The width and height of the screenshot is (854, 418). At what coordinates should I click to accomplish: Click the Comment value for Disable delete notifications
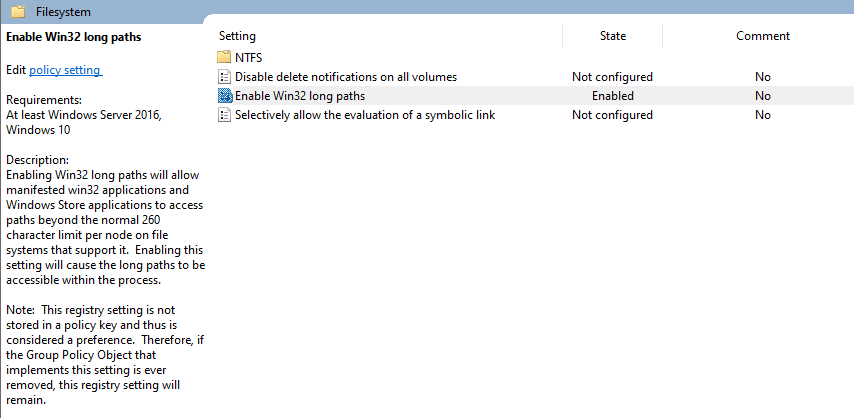click(763, 77)
